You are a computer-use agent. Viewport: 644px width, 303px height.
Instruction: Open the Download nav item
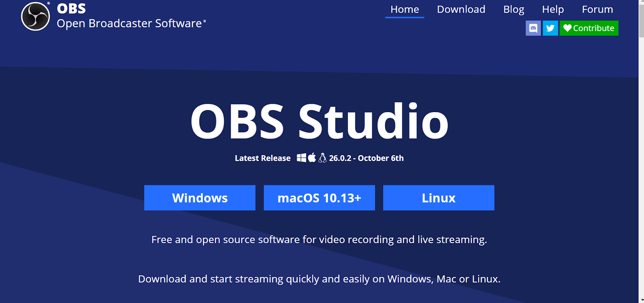point(461,9)
